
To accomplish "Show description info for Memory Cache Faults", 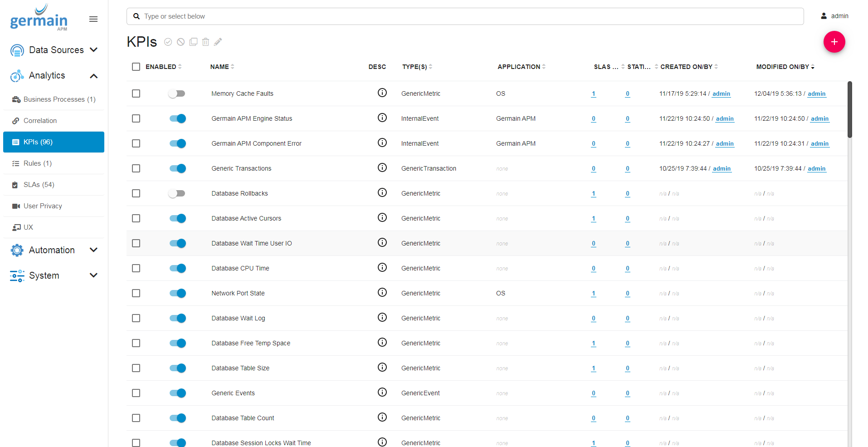I will pos(382,93).
